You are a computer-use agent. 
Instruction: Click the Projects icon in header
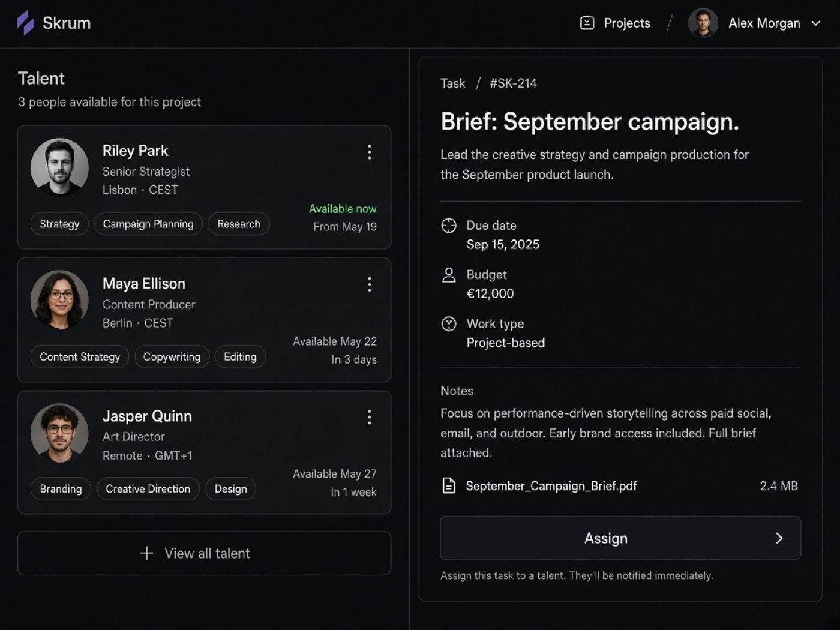pos(587,23)
